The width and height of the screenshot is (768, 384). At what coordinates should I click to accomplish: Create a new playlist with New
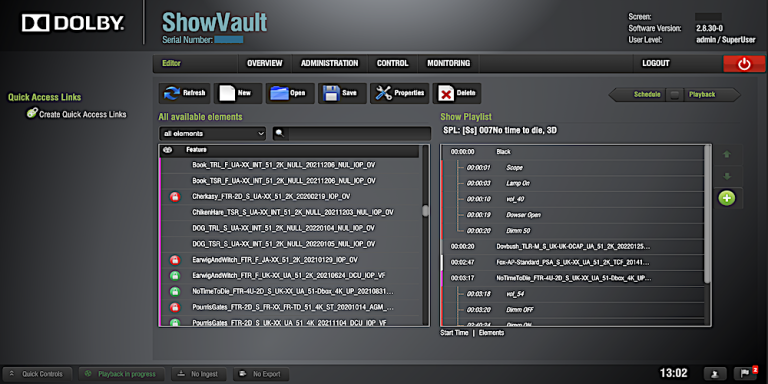coord(238,93)
